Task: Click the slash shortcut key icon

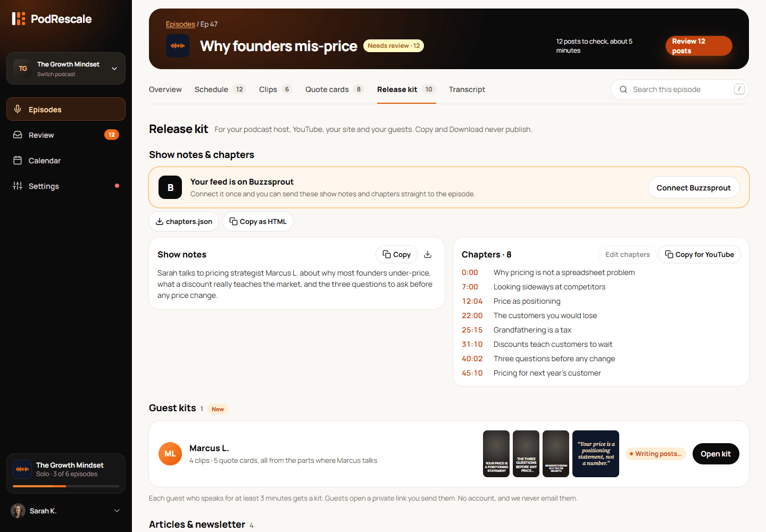Action: 739,89
